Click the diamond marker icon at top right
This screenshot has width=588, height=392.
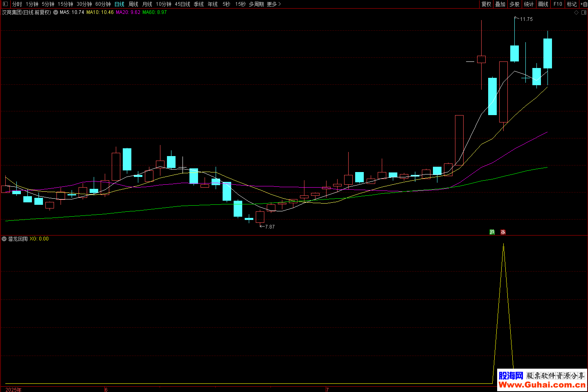click(577, 13)
